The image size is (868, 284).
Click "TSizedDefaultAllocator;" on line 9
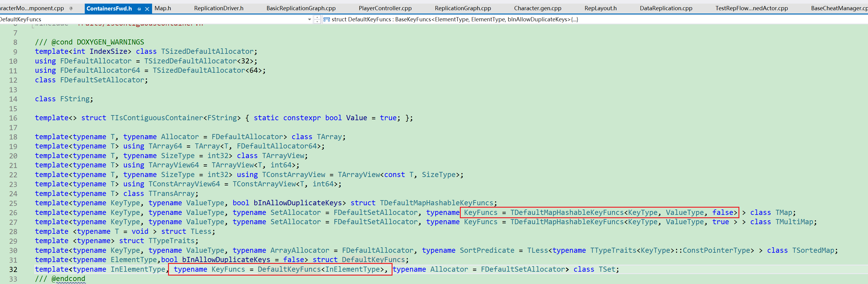[x=209, y=52]
